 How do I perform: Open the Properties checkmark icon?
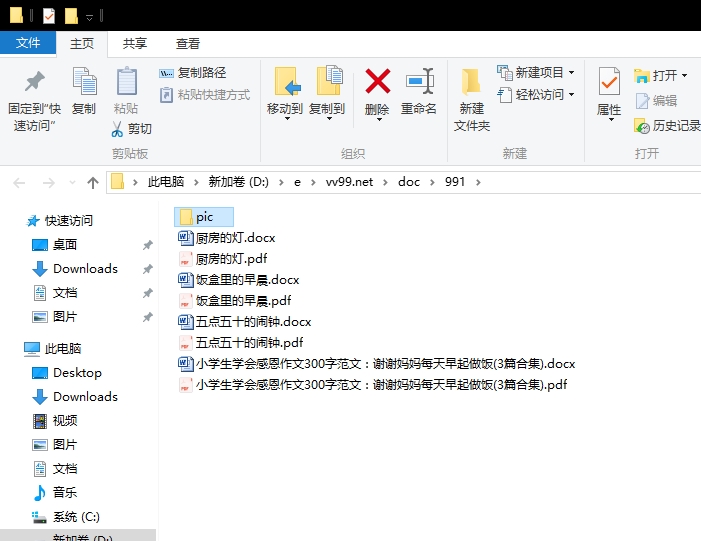coord(609,80)
